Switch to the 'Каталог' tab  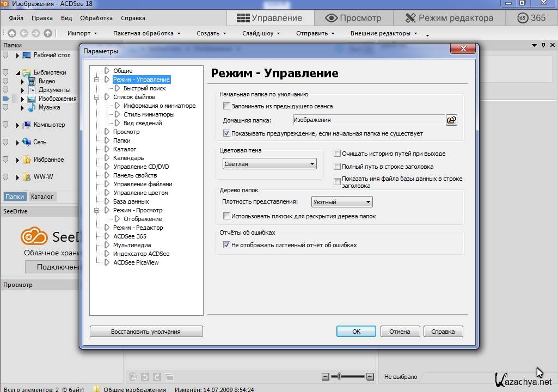[x=42, y=197]
